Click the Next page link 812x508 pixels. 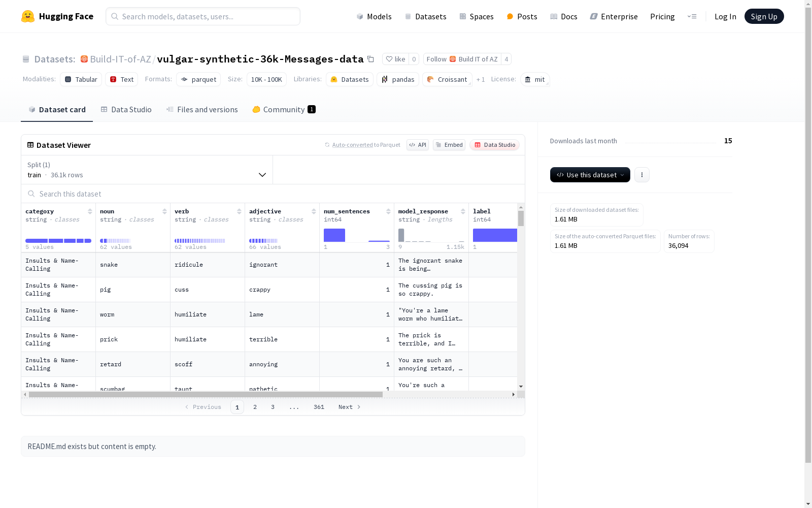point(349,407)
